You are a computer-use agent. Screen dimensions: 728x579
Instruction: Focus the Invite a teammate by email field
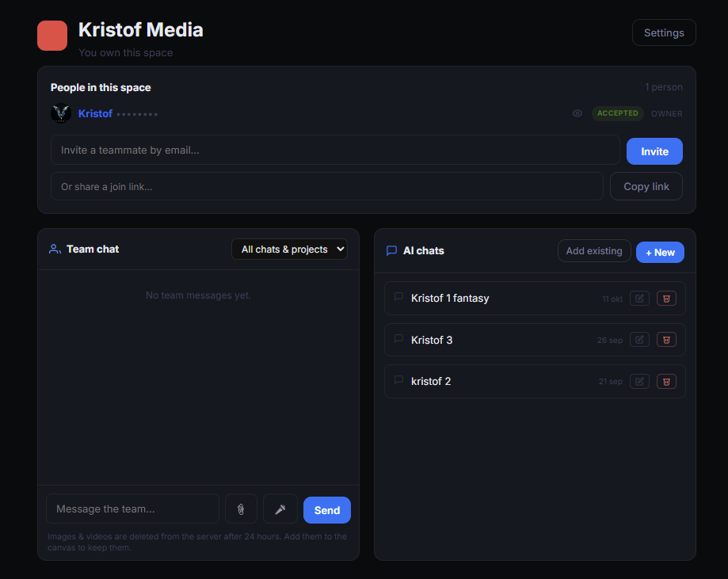[x=335, y=150]
